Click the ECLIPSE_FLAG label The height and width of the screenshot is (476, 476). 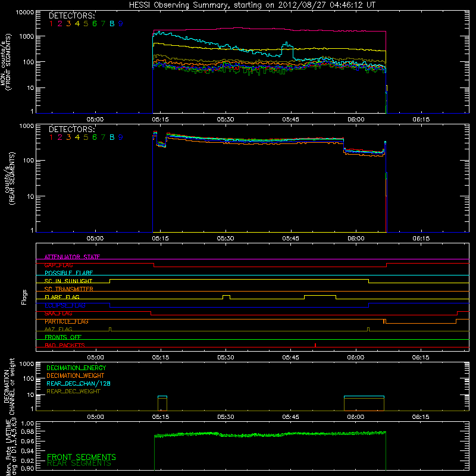65,305
